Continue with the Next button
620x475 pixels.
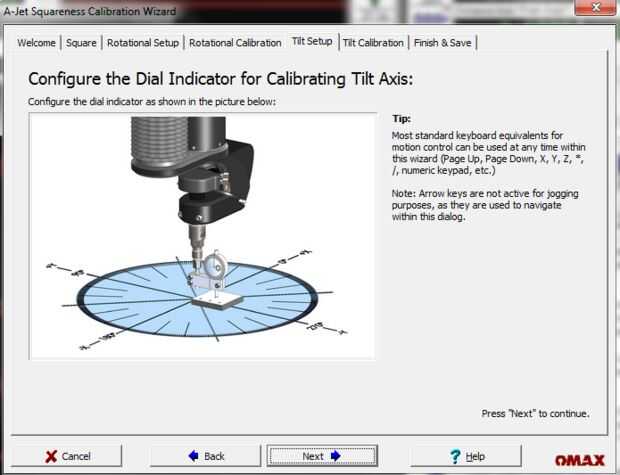(322, 456)
